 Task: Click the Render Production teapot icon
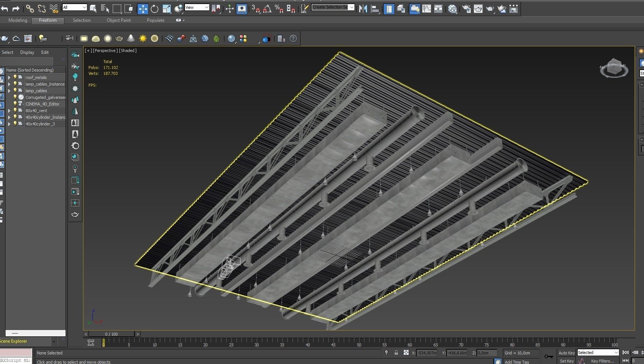(490, 8)
